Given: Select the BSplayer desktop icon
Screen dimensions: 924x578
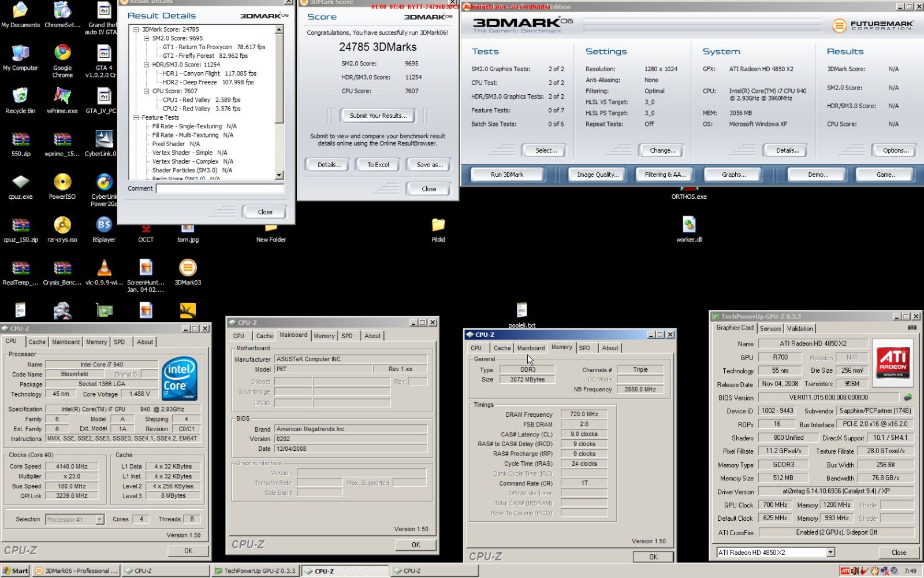Looking at the screenshot, I should click(x=104, y=229).
